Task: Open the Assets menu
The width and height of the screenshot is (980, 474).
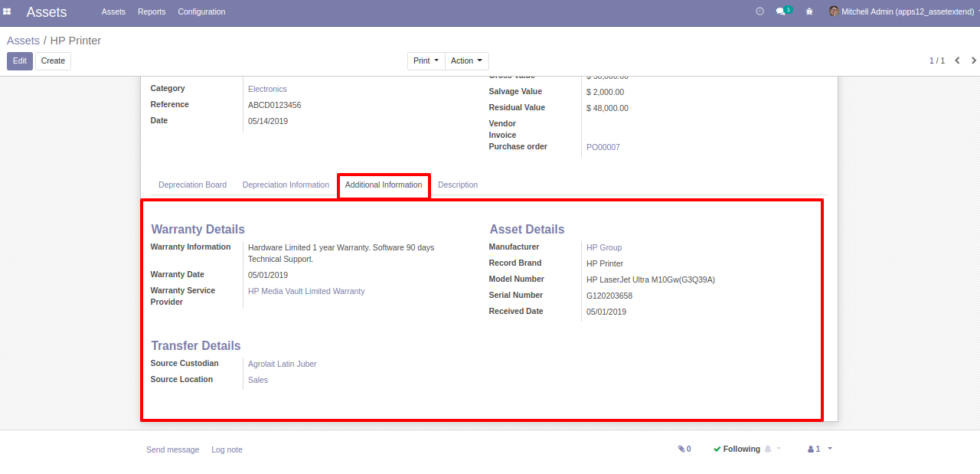Action: pyautogui.click(x=113, y=11)
